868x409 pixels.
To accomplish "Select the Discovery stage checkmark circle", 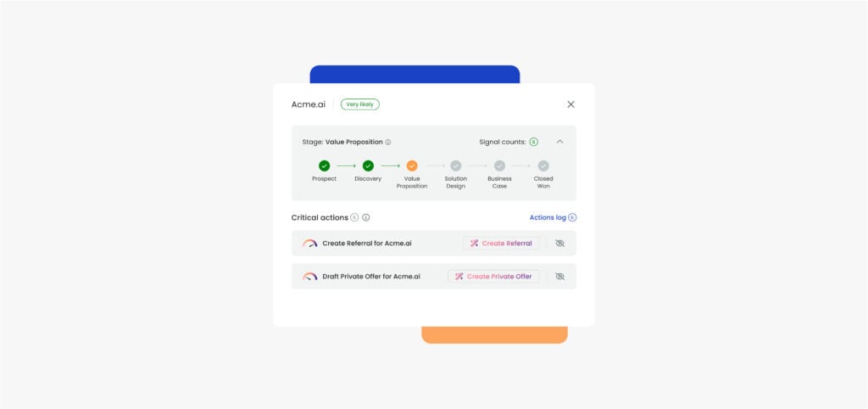I will click(x=368, y=165).
